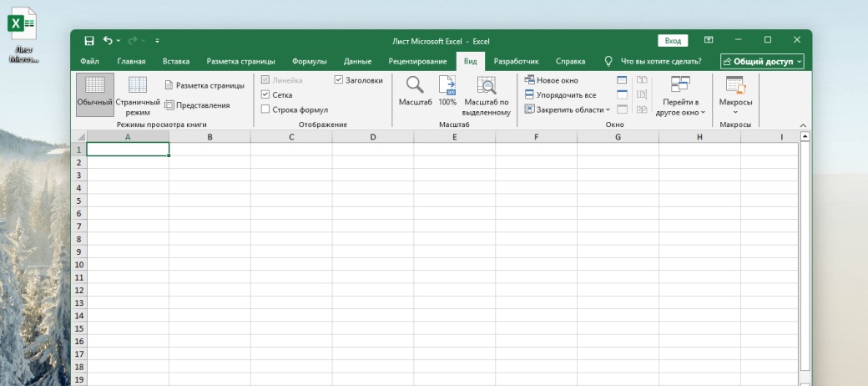Open Новое окно for this workbook

click(x=551, y=80)
